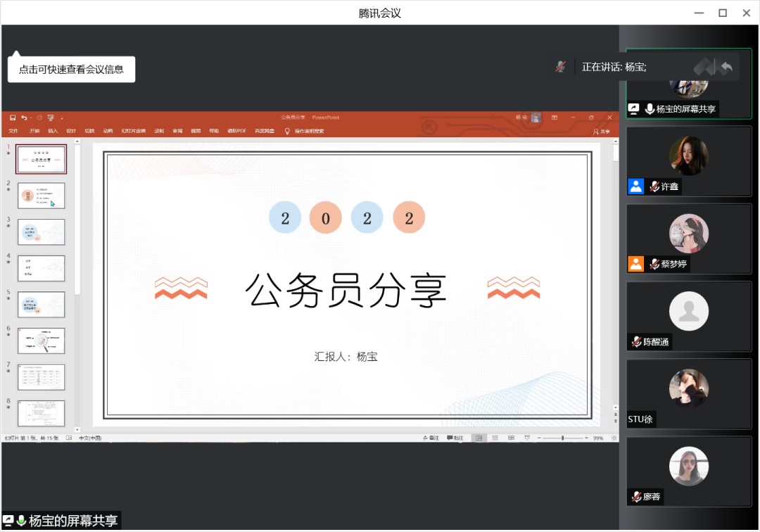
Task: Click the zoom in plus button
Action: pos(586,438)
